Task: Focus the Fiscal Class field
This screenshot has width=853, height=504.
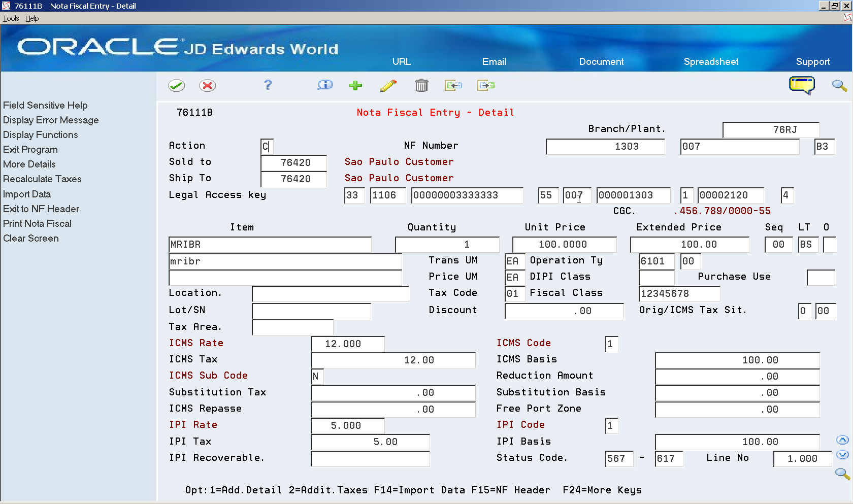Action: (x=679, y=294)
